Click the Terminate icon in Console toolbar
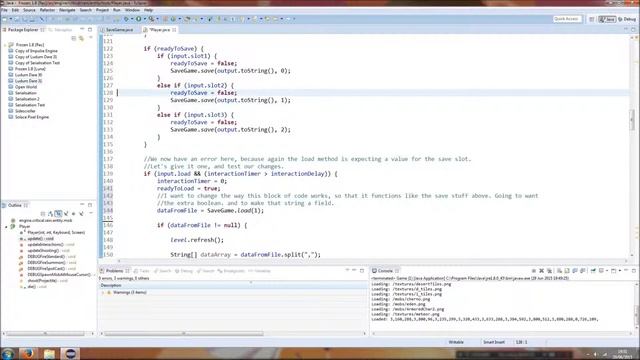Image resolution: width=640 pixels, height=360 pixels. (x=533, y=271)
